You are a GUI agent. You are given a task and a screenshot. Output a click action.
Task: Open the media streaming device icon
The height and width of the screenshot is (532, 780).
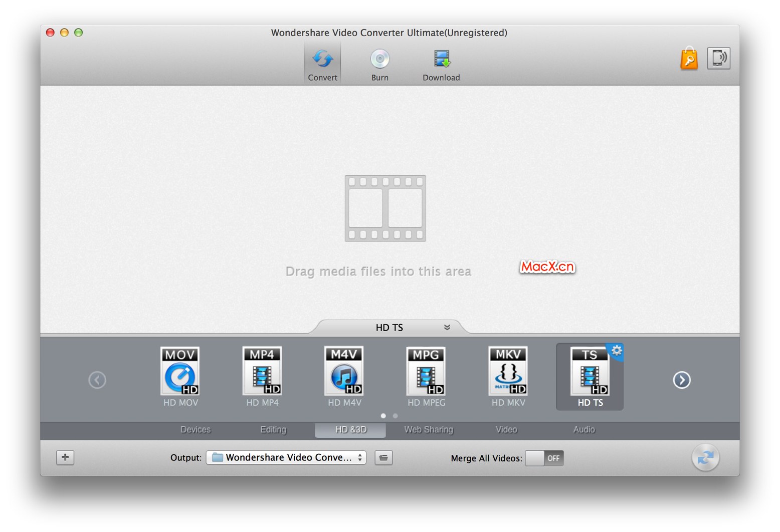coord(718,58)
